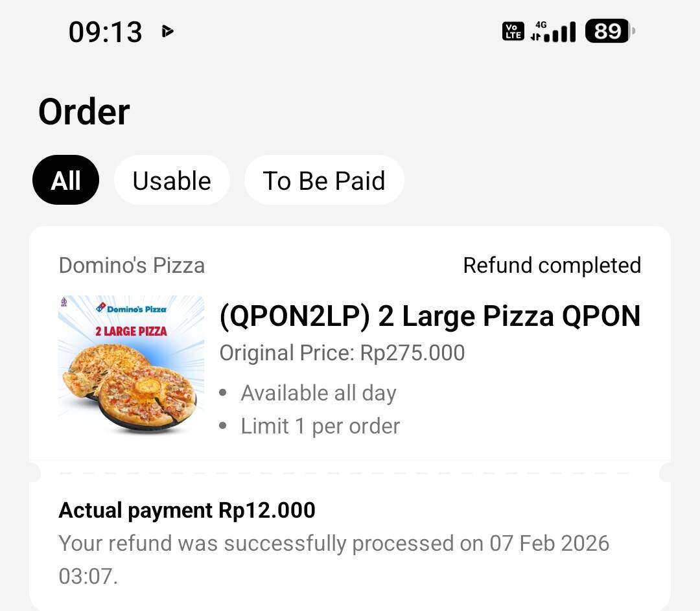Expand the Refund completed status details
The image size is (700, 611).
tap(552, 265)
